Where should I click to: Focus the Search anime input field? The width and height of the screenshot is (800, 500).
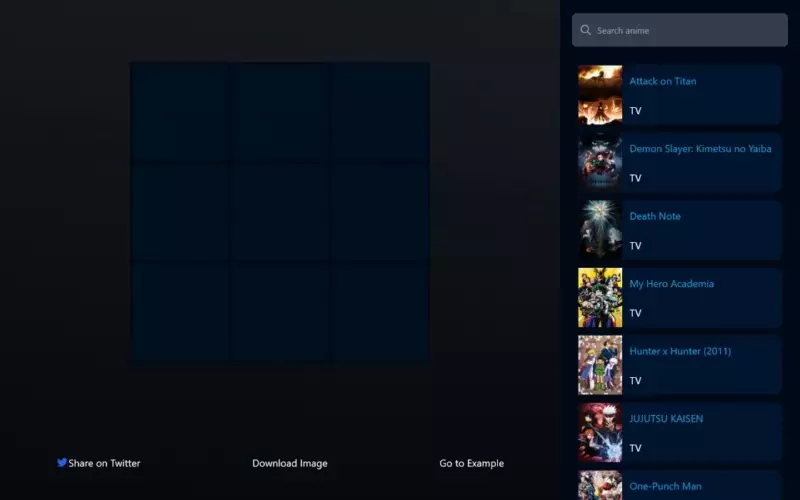point(690,30)
